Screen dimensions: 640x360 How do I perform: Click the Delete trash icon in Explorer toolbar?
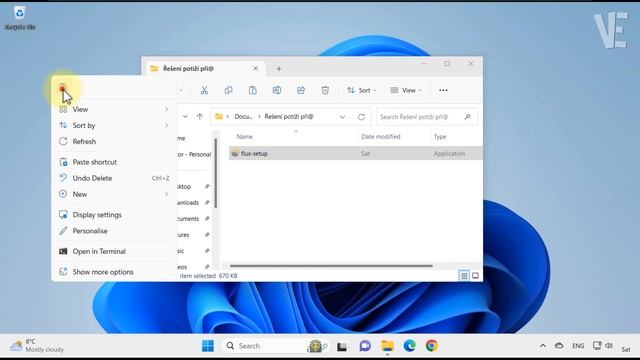coord(325,90)
